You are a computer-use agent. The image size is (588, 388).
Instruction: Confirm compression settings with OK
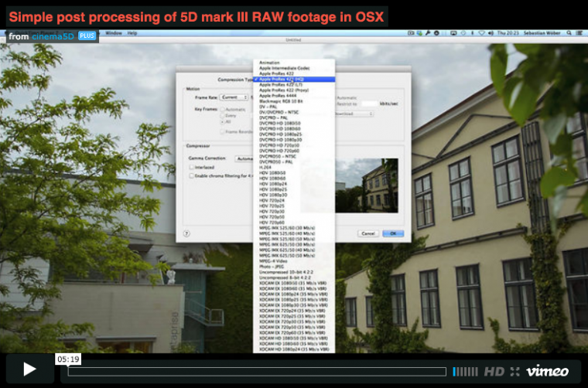(x=393, y=233)
